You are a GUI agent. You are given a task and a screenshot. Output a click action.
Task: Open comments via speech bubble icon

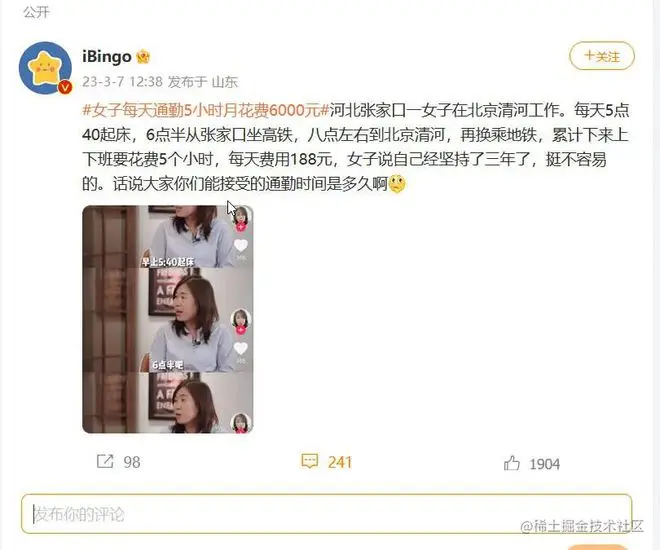[309, 461]
